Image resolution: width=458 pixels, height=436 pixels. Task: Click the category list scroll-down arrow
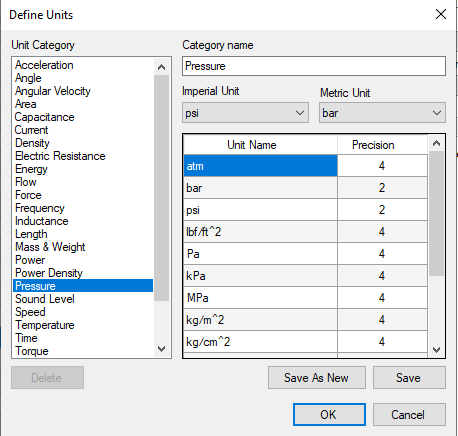point(162,349)
